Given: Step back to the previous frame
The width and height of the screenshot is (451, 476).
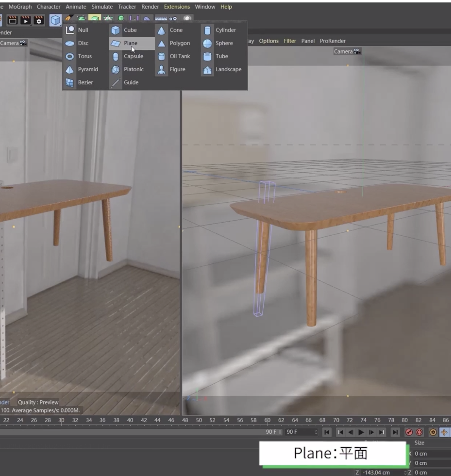Looking at the screenshot, I should coord(351,432).
